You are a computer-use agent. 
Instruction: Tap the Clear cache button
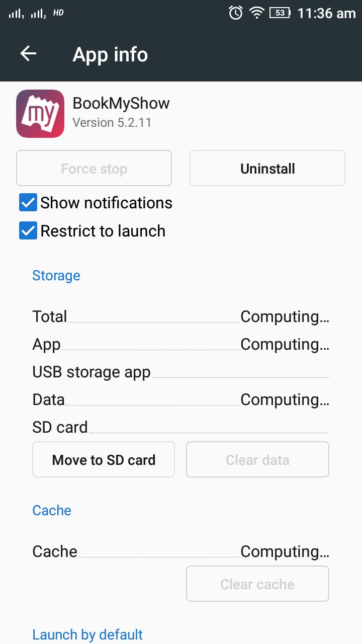[257, 584]
